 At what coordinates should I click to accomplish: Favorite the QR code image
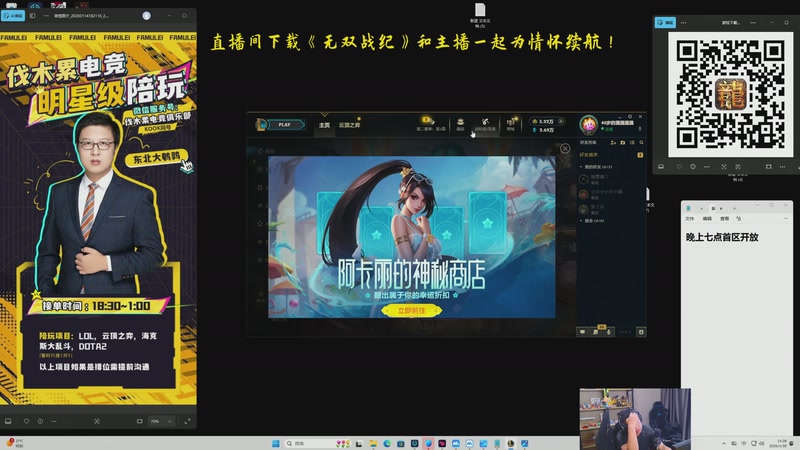[x=679, y=167]
